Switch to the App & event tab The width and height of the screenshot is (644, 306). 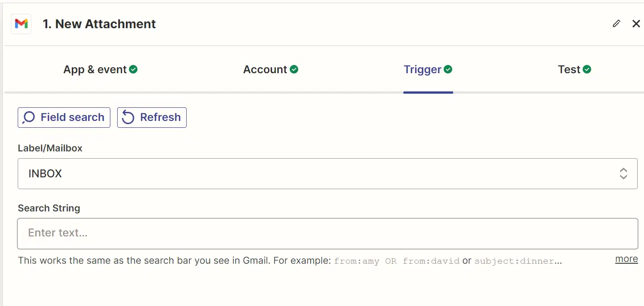coord(100,70)
